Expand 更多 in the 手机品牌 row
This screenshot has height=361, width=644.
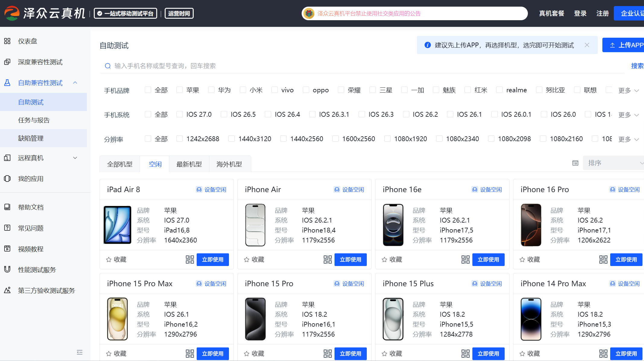(x=629, y=90)
